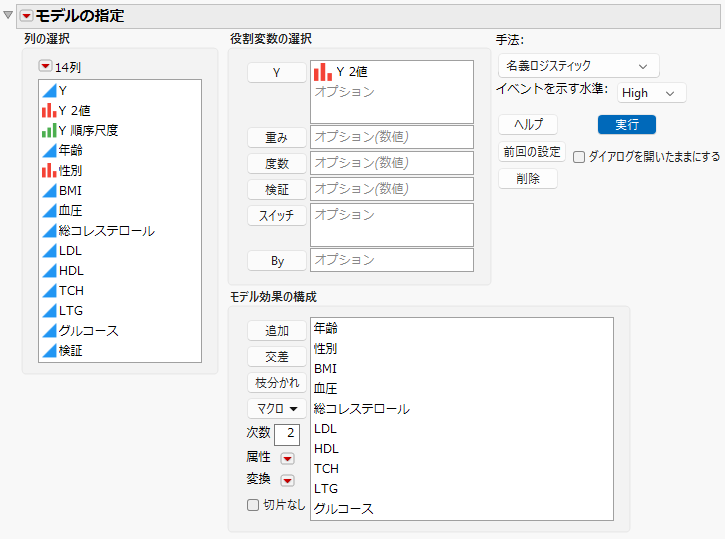Check the 切片なし checkbox

[253, 505]
